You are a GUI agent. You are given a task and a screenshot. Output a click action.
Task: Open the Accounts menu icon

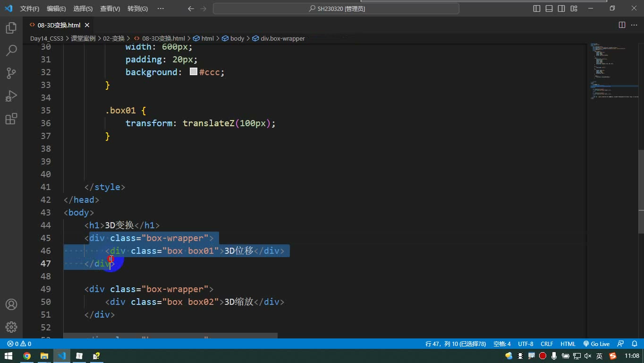[11, 304]
